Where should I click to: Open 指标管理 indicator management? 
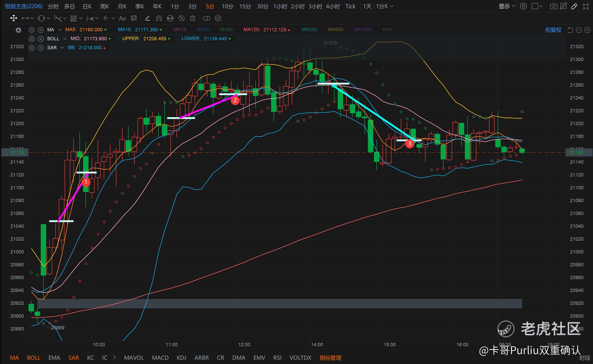[x=330, y=358]
